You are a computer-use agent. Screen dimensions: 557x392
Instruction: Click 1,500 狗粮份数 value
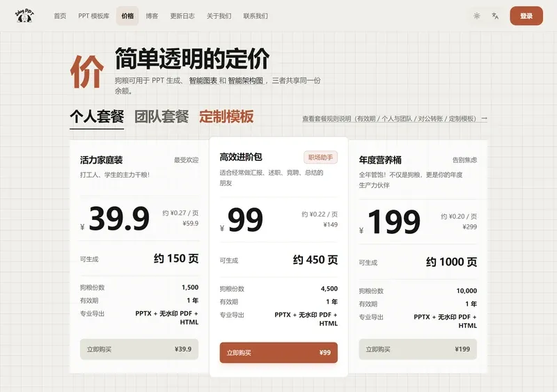190,288
